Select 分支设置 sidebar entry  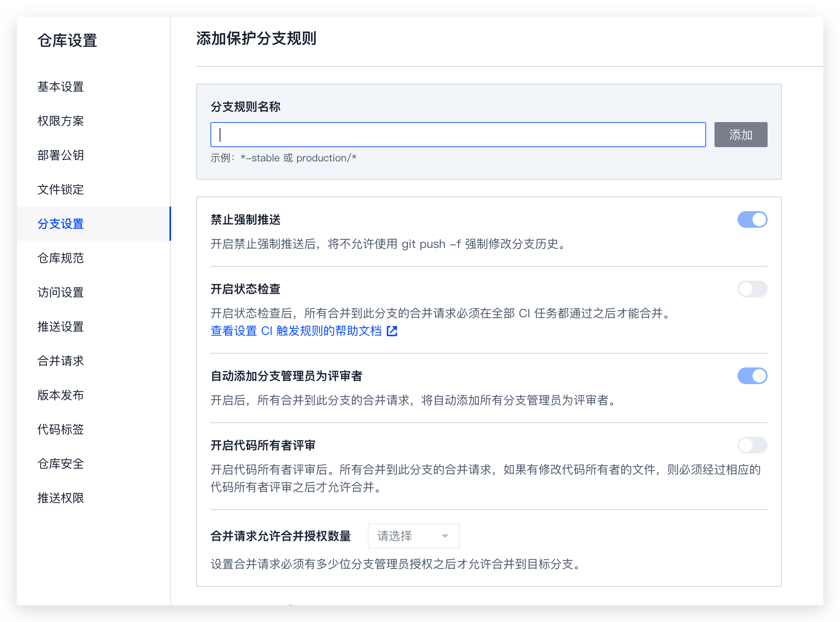[61, 224]
